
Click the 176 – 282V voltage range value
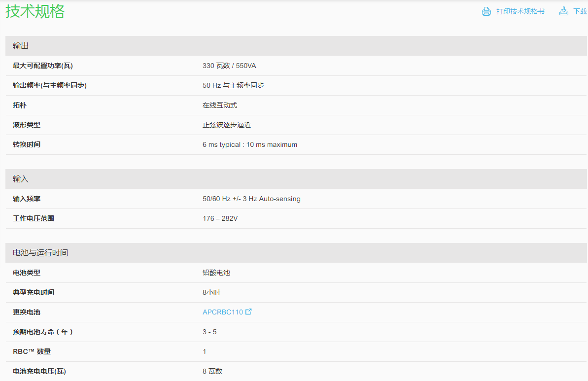click(x=220, y=218)
